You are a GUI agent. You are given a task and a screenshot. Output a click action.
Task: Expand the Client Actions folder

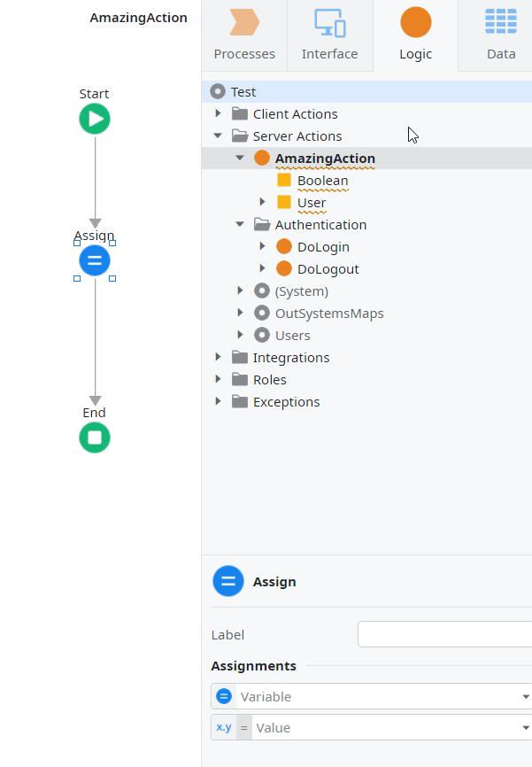pos(218,113)
